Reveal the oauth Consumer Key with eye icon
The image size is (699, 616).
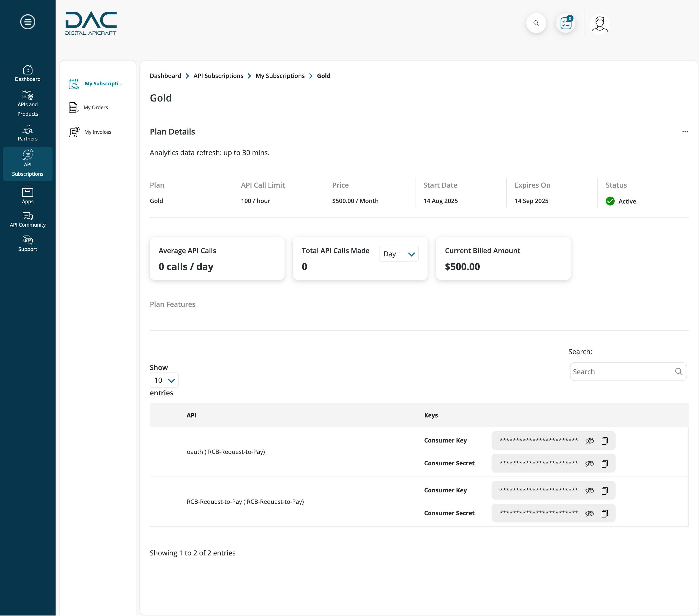click(x=590, y=441)
